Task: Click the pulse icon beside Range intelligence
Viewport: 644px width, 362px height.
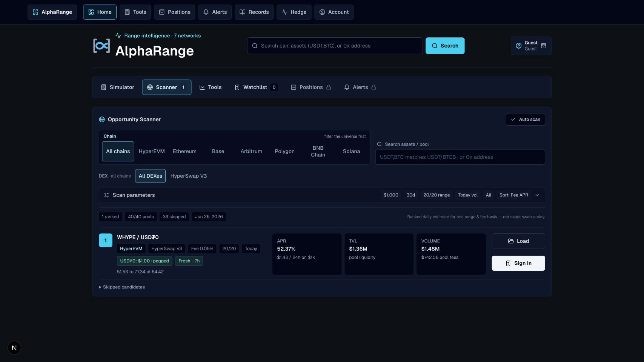Action: tap(118, 35)
